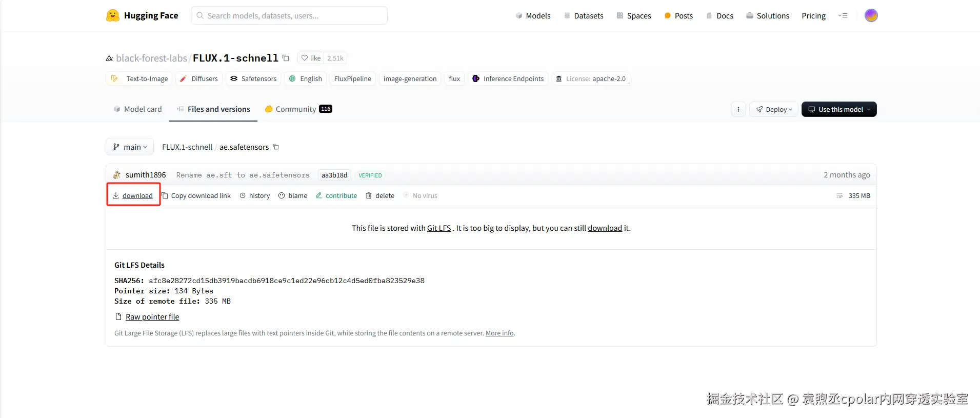
Task: Open the Models nav item
Action: (533, 16)
